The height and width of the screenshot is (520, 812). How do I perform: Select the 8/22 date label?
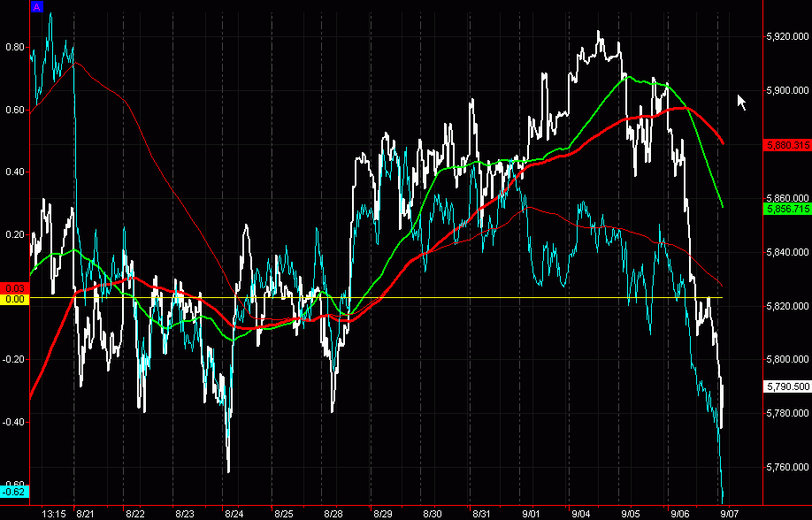[135, 514]
